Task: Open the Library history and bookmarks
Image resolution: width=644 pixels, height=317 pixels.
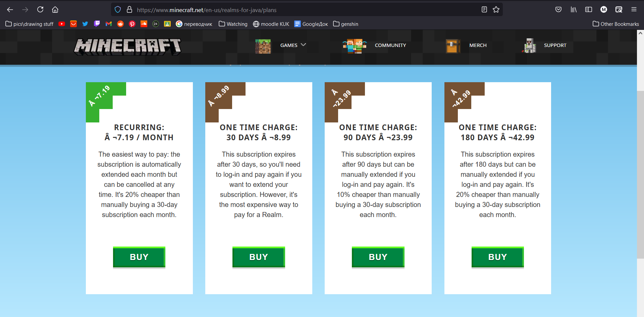Action: pos(574,10)
